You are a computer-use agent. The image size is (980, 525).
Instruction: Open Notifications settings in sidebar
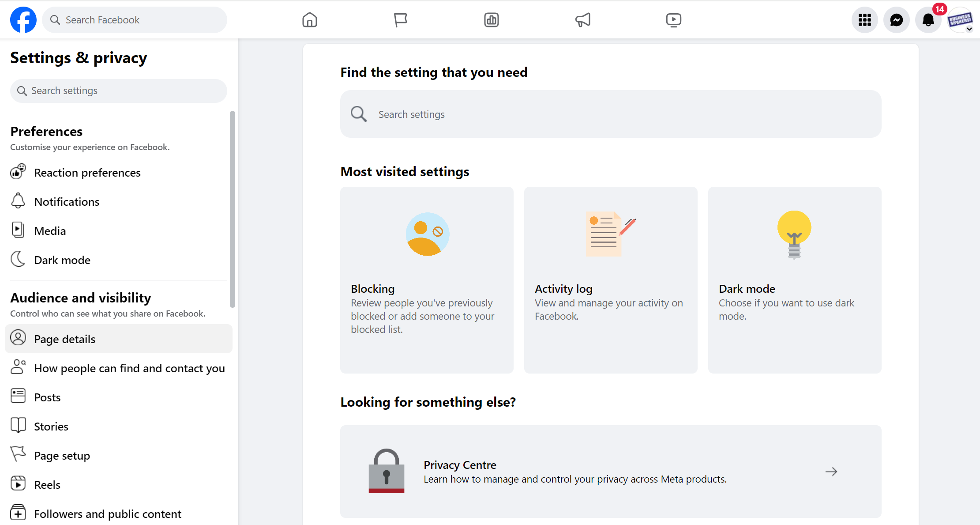(x=119, y=202)
